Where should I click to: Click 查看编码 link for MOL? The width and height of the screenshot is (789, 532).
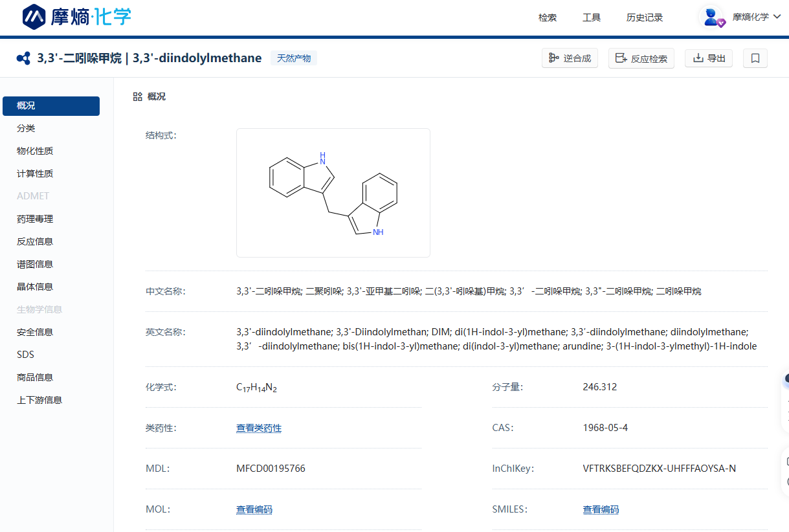click(254, 509)
